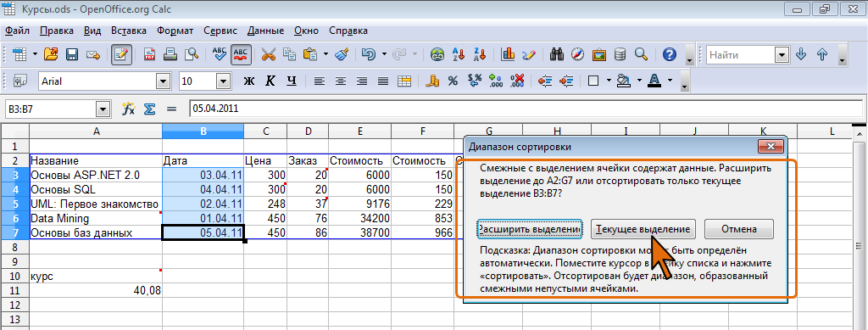The width and height of the screenshot is (868, 330).
Task: Open the Формат menu
Action: 175,31
